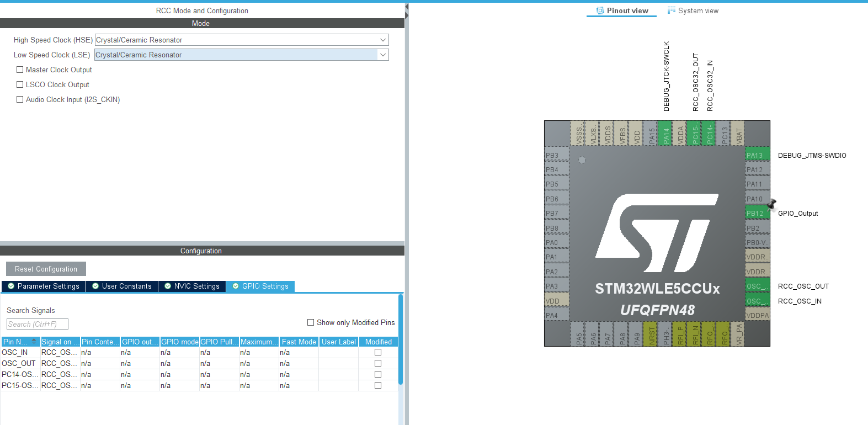Click pin PB5 on the chip
This screenshot has width=868, height=425.
557,184
